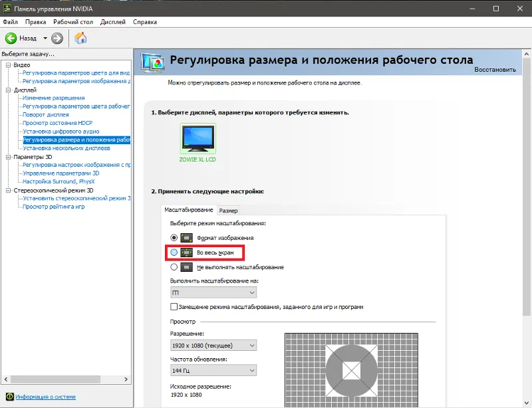Open the 'Частота обновления' 144 Гц dropdown
The image size is (532, 408).
pyautogui.click(x=213, y=370)
